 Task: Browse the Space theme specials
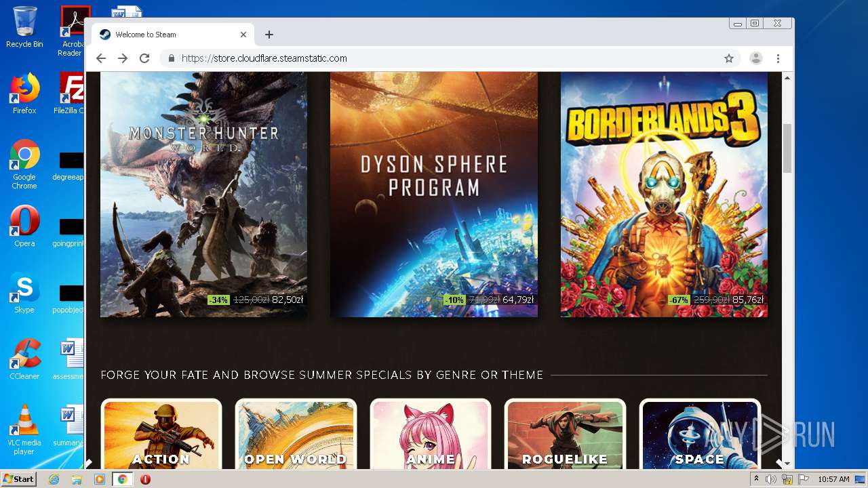pyautogui.click(x=700, y=434)
